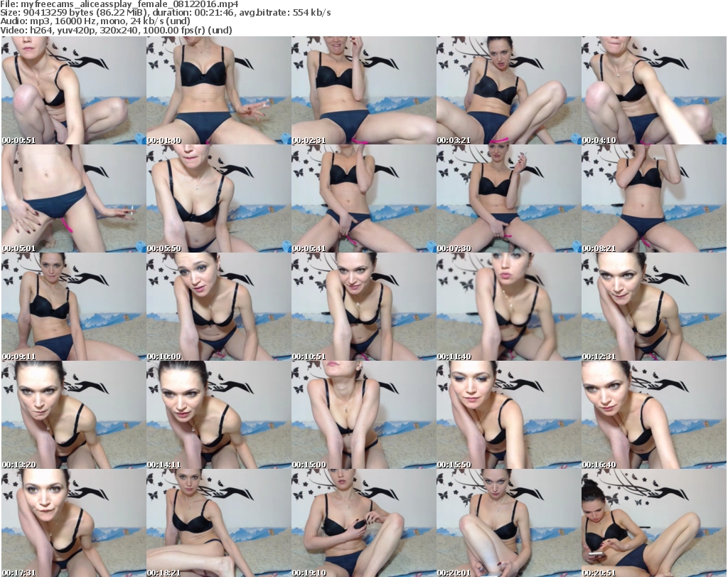This screenshot has width=728, height=577.
Task: Click the thumbnail at 00:15:00
Action: [x=363, y=415]
